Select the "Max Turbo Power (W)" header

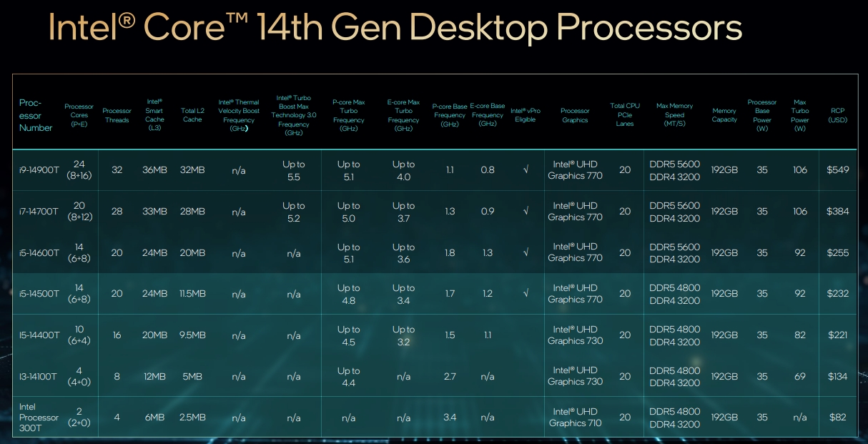tap(800, 115)
